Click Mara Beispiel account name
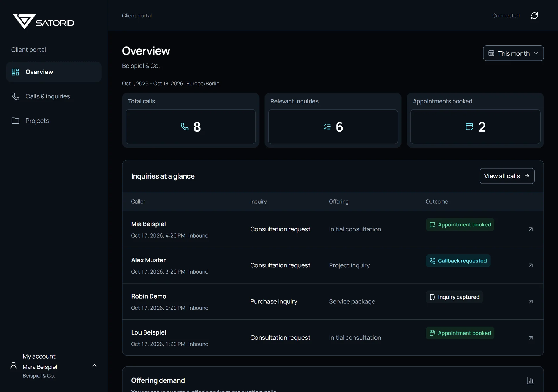The height and width of the screenshot is (392, 558). [x=40, y=367]
